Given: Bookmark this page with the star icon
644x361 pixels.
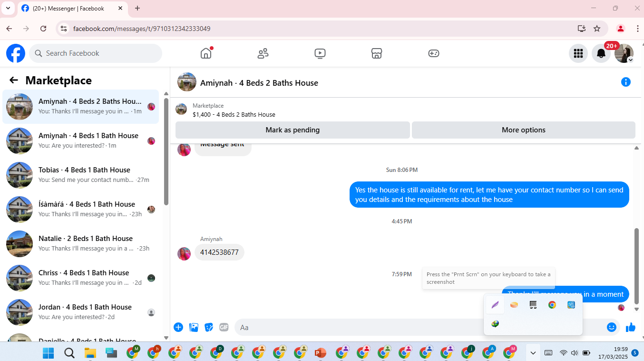Looking at the screenshot, I should pyautogui.click(x=597, y=29).
